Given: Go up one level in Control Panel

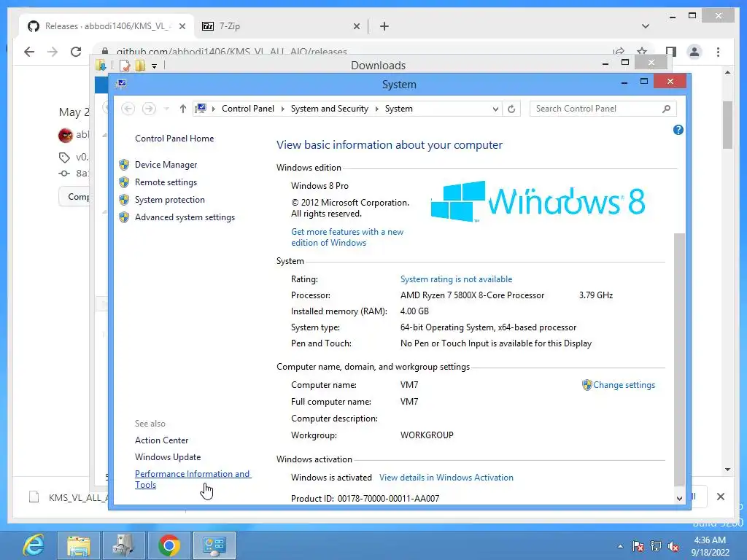Looking at the screenshot, I should coord(182,109).
